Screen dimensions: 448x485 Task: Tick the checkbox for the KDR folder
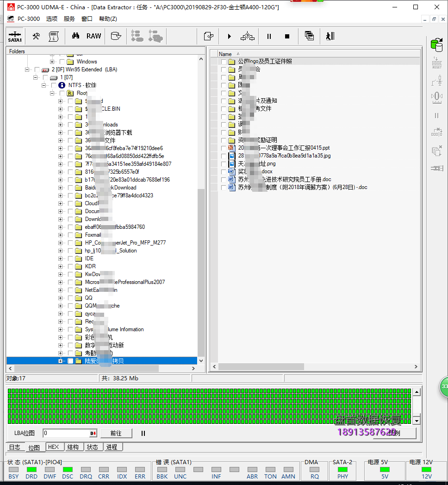pyautogui.click(x=70, y=266)
